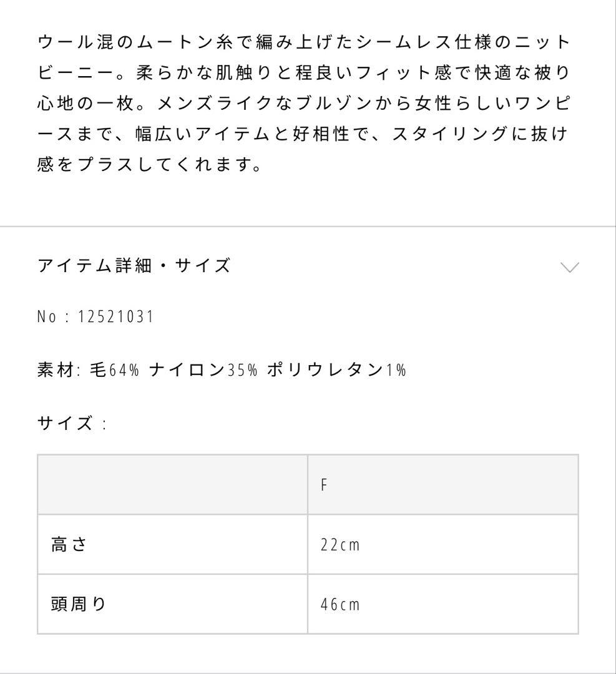Viewport: 616px width, 674px height.
Task: Click the 22cm height value cell
Action: (x=340, y=545)
